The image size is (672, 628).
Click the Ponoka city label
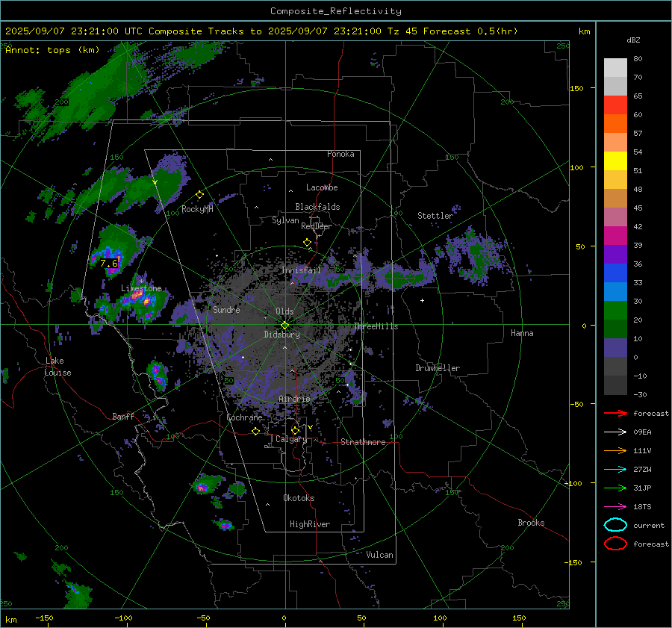coord(340,154)
